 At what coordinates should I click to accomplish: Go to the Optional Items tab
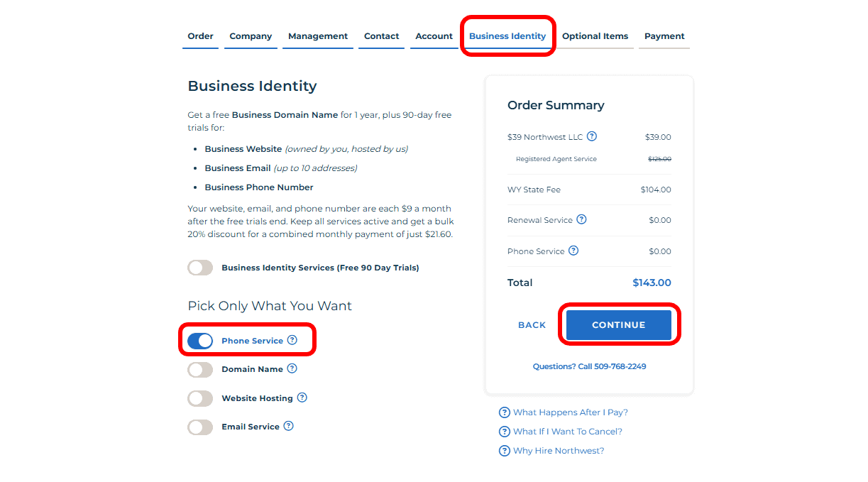tap(595, 36)
